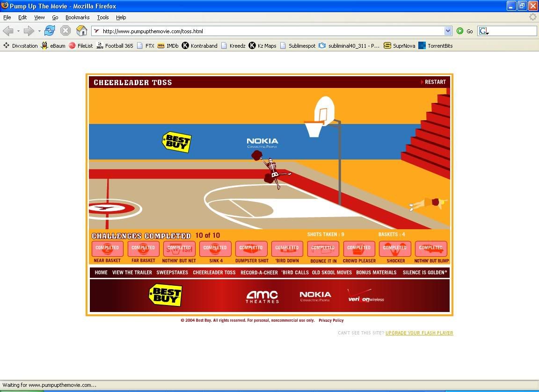Screen dimensions: 539x392
Task: Click the Far Basket challenge badge
Action: pos(143,249)
